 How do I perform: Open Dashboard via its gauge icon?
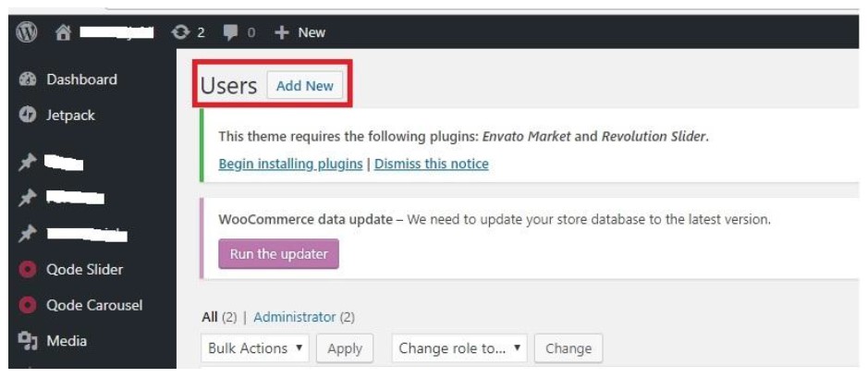pos(27,79)
